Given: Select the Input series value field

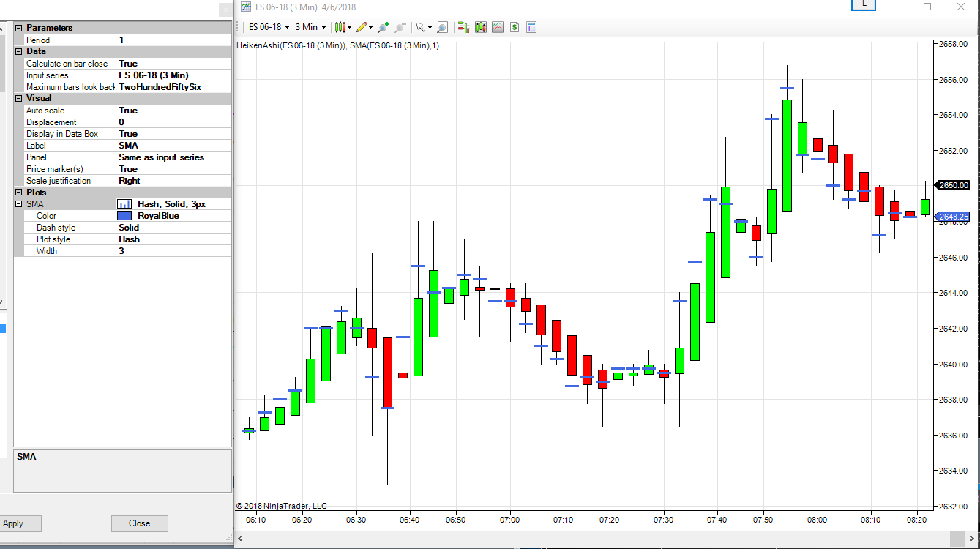Looking at the screenshot, I should 173,75.
